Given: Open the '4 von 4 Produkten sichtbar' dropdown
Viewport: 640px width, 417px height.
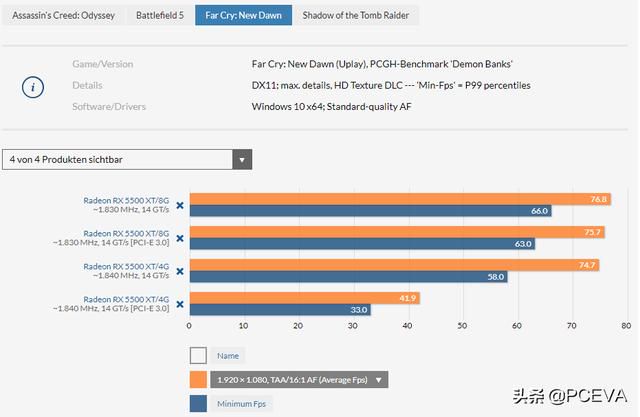Looking at the screenshot, I should [x=127, y=160].
